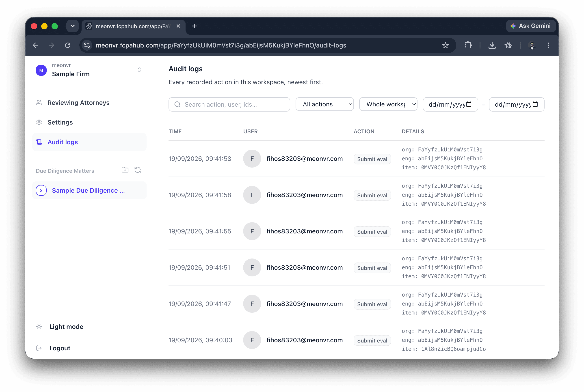Image resolution: width=584 pixels, height=392 pixels.
Task: Reload the page with the refresh icon
Action: [68, 45]
